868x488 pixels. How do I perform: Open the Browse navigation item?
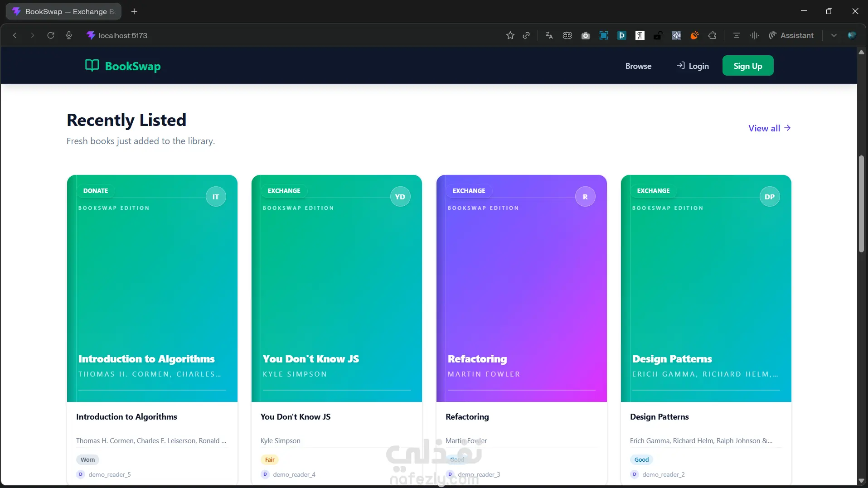(x=638, y=66)
